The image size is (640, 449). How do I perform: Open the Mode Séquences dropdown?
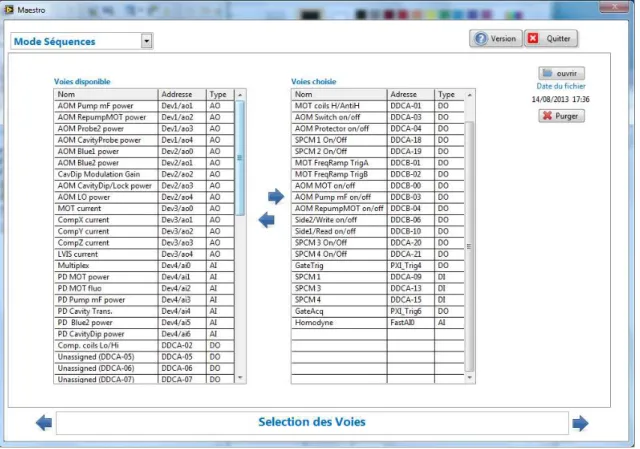point(147,41)
